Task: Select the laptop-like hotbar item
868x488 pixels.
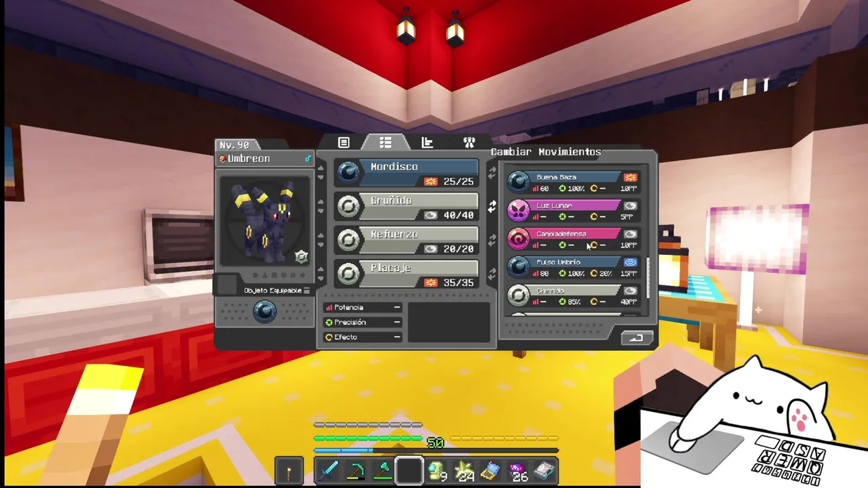Action: tap(491, 470)
